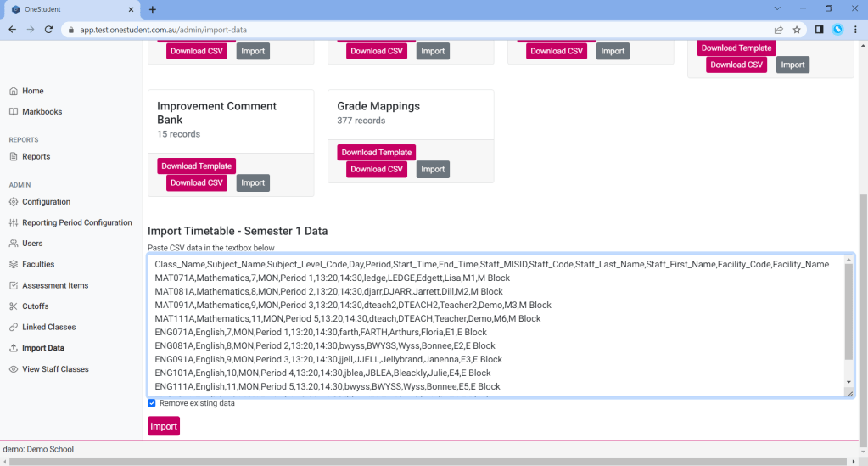Screen dimensions: 868x466
Task: Open Markbooks via its book icon
Action: (x=14, y=112)
